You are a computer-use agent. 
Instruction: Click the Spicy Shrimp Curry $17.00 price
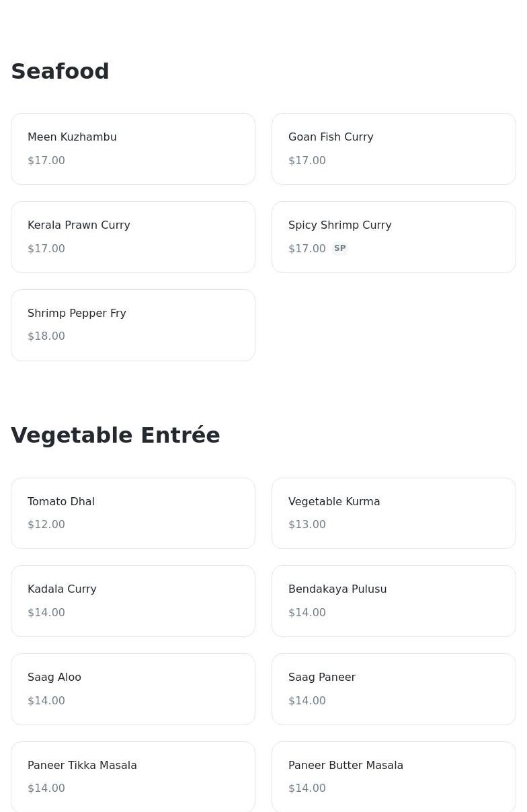(x=307, y=249)
